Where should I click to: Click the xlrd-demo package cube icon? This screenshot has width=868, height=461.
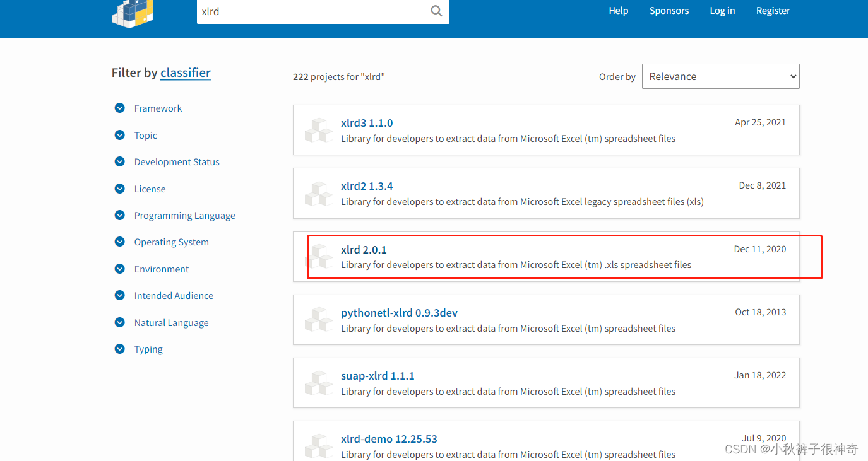point(319,446)
